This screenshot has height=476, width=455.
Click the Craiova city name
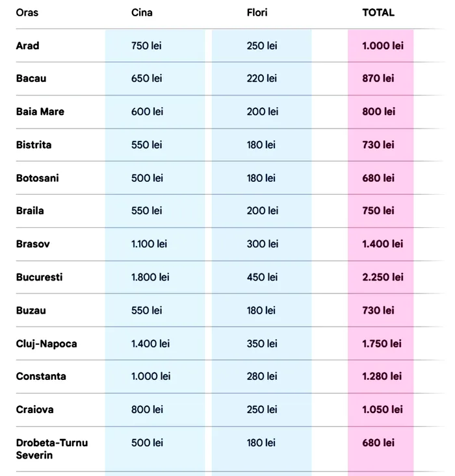(35, 410)
